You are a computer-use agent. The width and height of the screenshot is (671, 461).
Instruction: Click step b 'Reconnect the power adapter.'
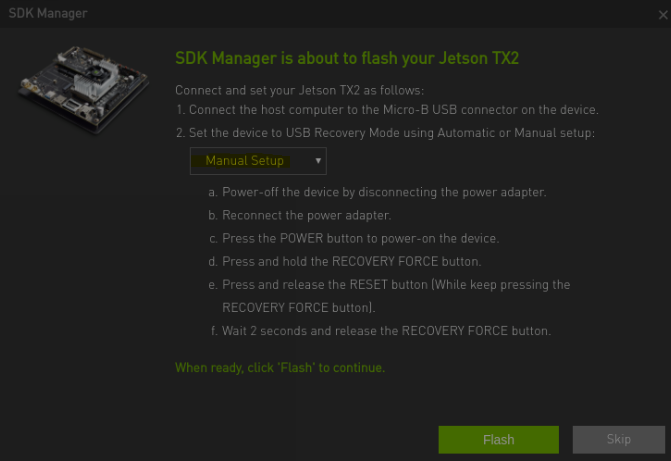(x=300, y=215)
